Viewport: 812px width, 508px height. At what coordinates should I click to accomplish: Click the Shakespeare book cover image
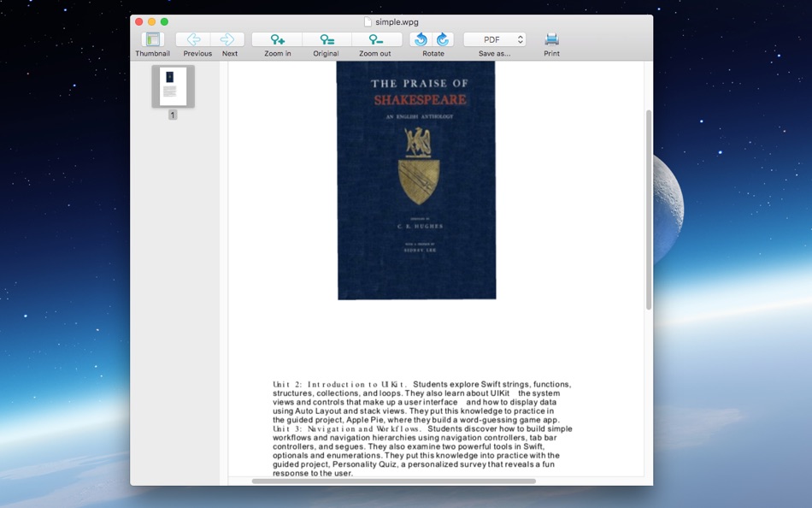(416, 180)
